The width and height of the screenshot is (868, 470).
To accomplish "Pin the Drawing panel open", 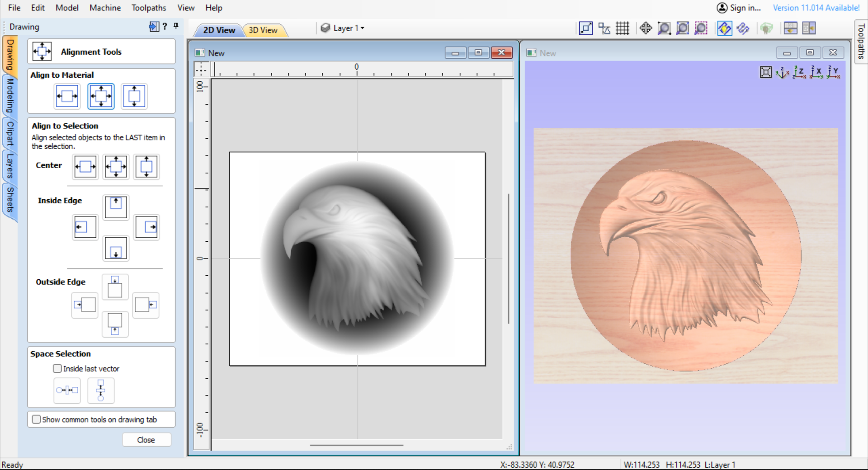I will [x=176, y=26].
